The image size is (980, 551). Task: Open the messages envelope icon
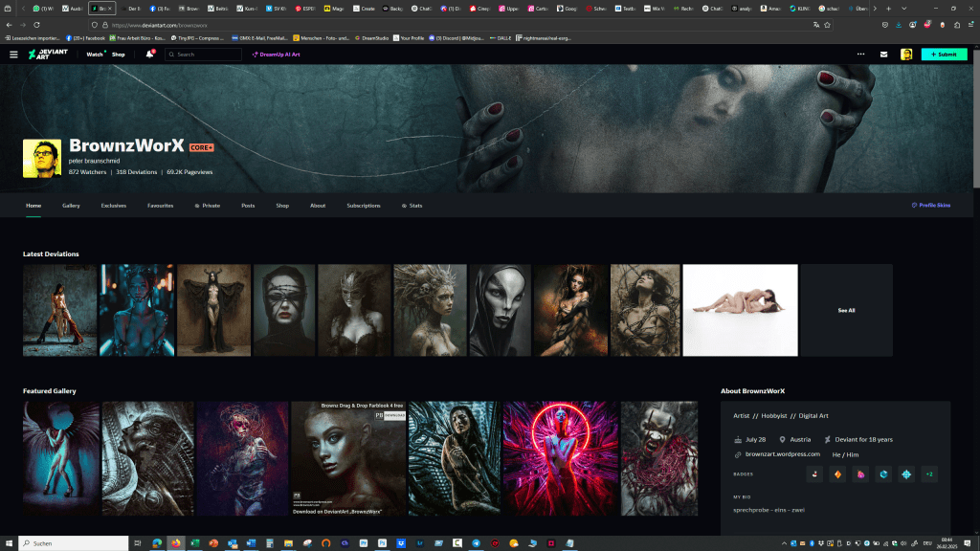click(883, 55)
